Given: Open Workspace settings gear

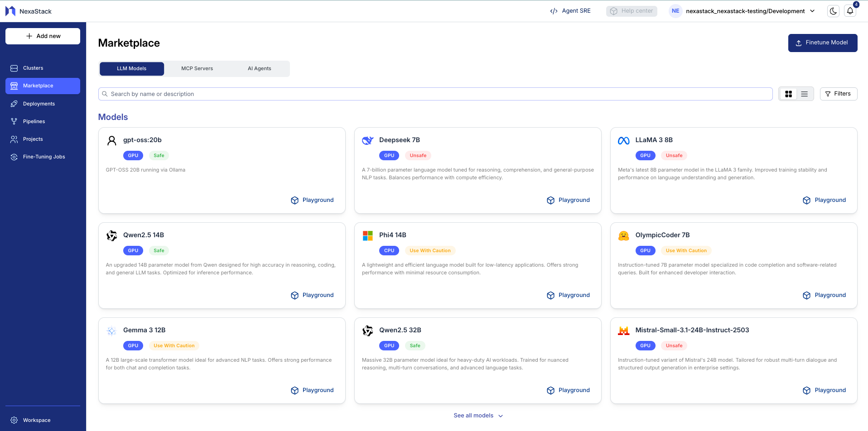Looking at the screenshot, I should (x=14, y=421).
